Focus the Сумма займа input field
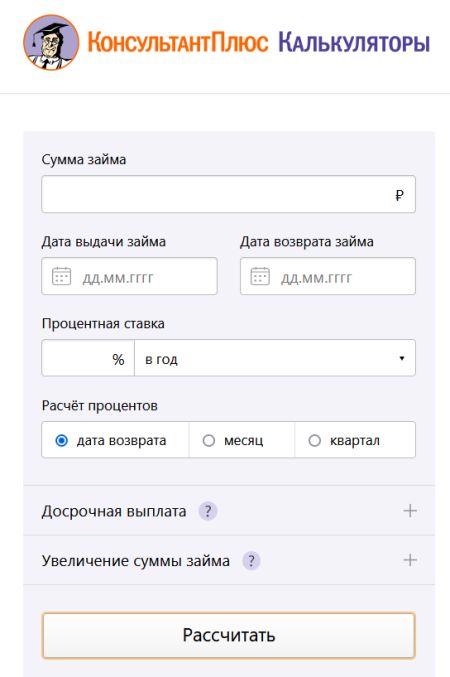Image resolution: width=450 pixels, height=677 pixels. [228, 194]
